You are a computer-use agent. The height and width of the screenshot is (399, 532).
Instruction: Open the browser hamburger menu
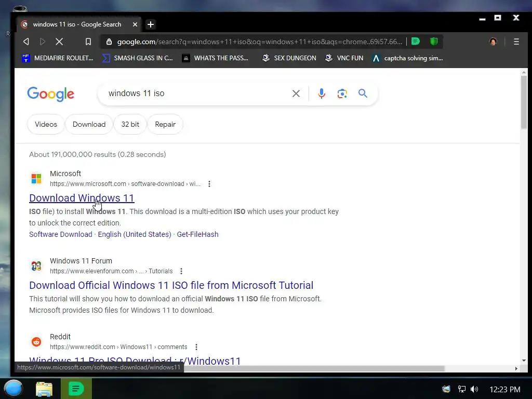[516, 42]
